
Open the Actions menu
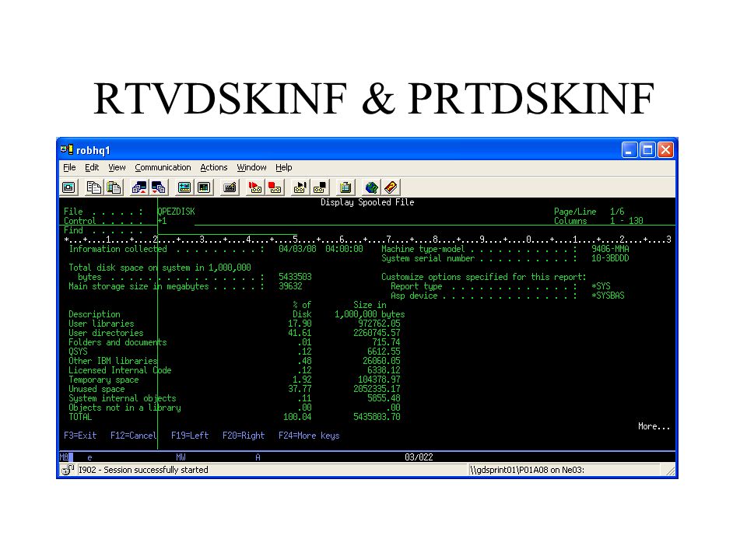(x=214, y=167)
